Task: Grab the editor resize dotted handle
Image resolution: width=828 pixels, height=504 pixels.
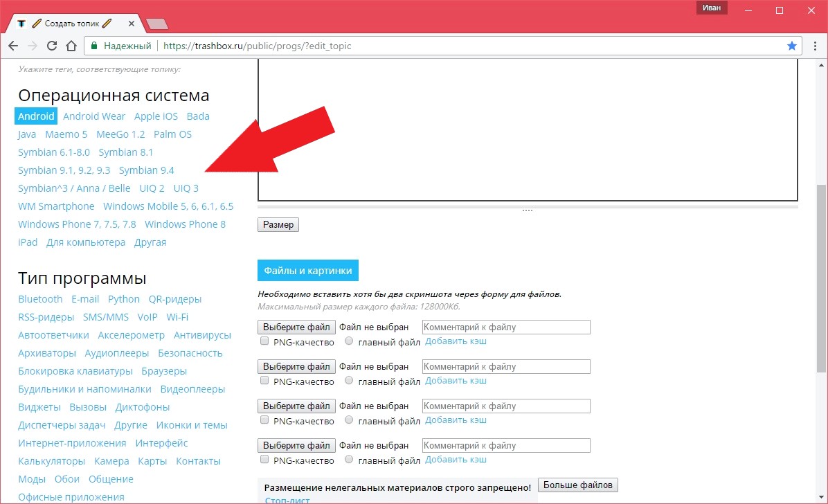Action: (x=528, y=210)
